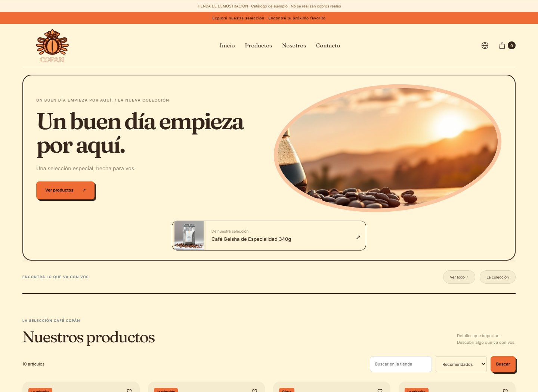Click arrow icon on Café Geisha card
Image resolution: width=538 pixels, height=392 pixels.
(358, 237)
